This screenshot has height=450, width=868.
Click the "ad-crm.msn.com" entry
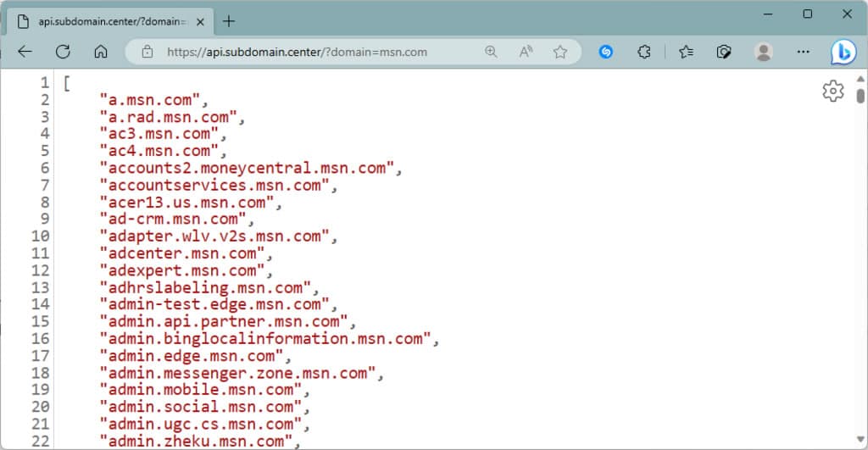[173, 219]
